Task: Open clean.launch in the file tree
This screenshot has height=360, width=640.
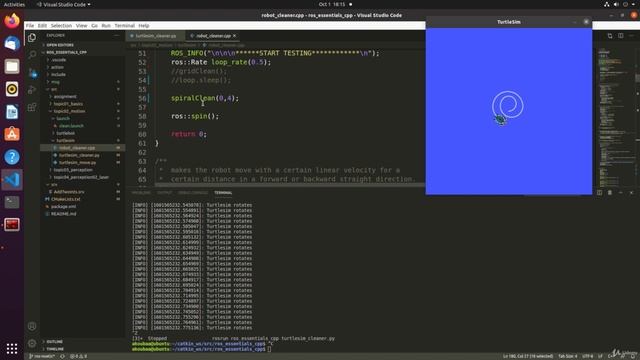Action: coord(71,126)
